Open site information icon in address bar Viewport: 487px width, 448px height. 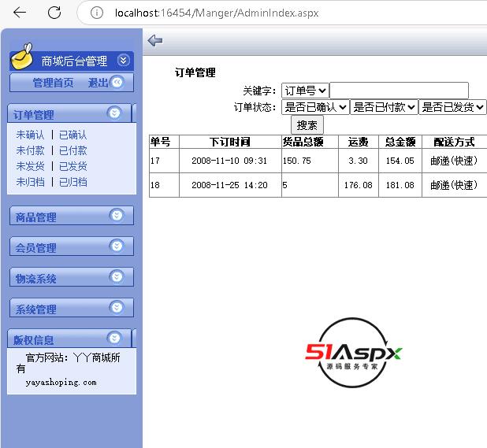coord(97,13)
